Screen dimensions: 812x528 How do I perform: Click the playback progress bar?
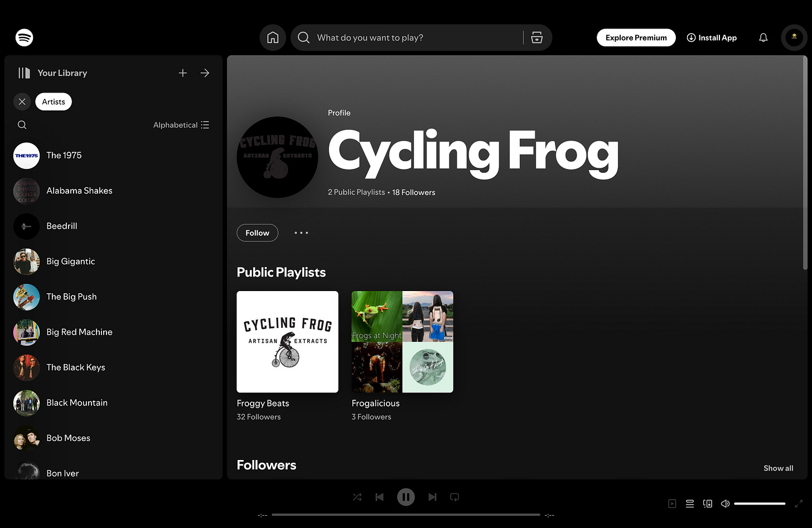click(406, 515)
